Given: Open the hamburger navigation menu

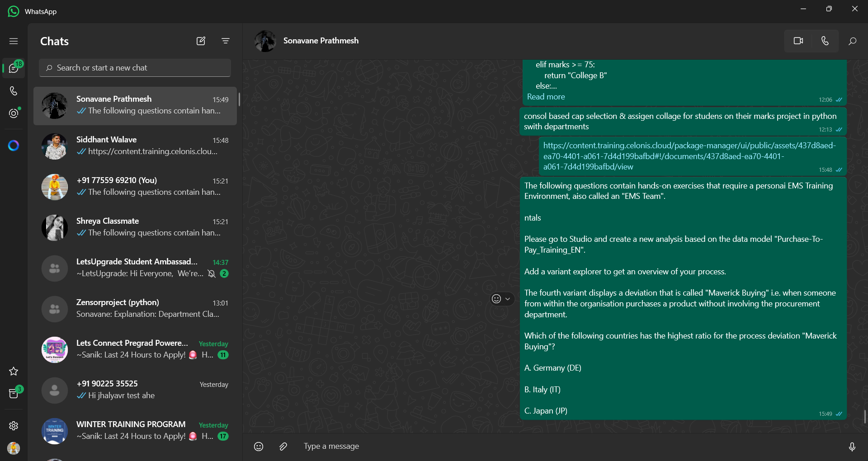Looking at the screenshot, I should click(14, 41).
